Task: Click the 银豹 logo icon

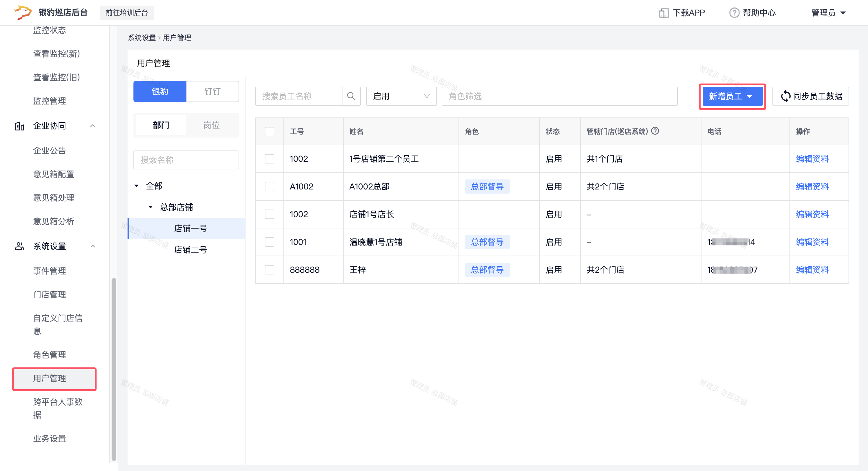Action: 22,12
